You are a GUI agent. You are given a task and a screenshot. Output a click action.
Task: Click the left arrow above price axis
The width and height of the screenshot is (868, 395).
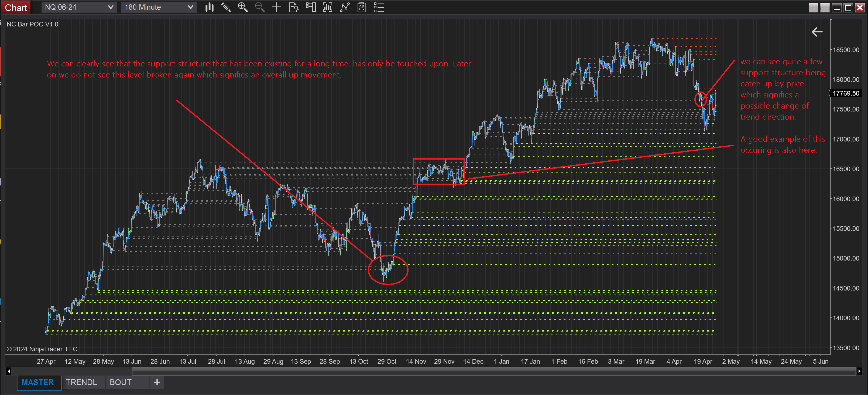pos(817,32)
